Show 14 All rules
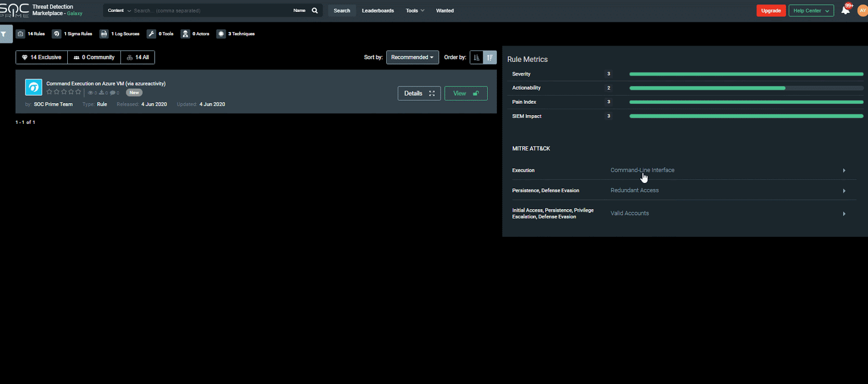 pyautogui.click(x=138, y=58)
